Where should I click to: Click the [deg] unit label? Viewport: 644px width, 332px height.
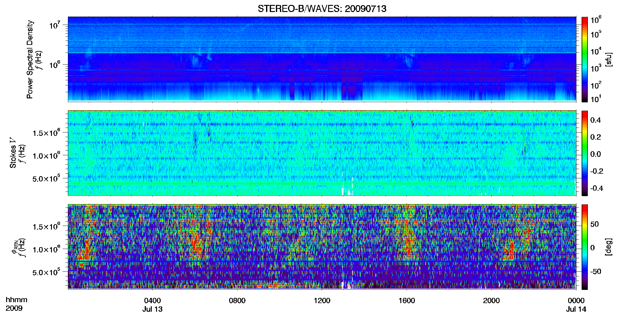tap(609, 247)
